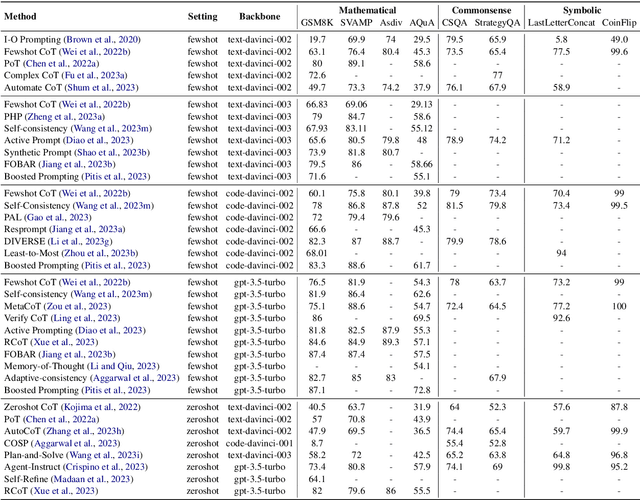Click the GSM8K column header

[x=318, y=22]
